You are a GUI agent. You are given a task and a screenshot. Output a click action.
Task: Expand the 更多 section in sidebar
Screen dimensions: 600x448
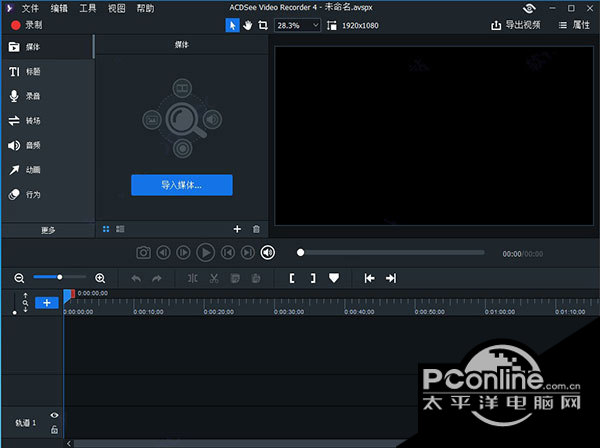pos(48,230)
